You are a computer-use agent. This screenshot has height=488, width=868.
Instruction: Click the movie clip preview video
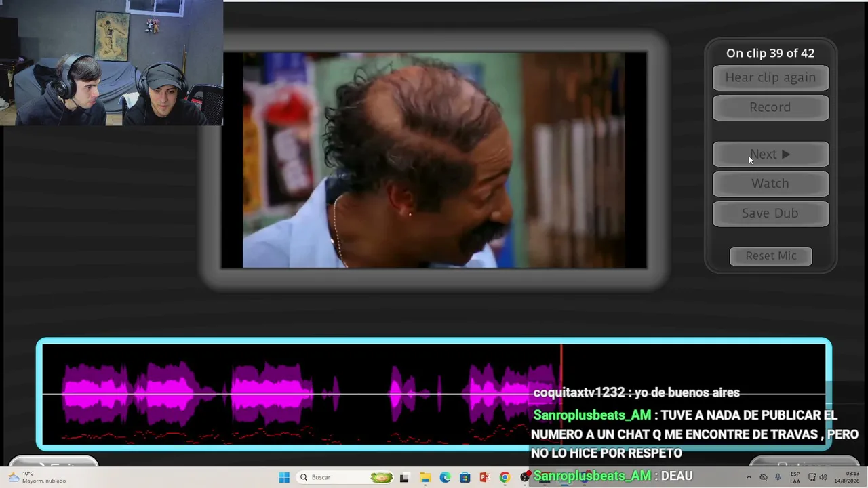pos(434,160)
